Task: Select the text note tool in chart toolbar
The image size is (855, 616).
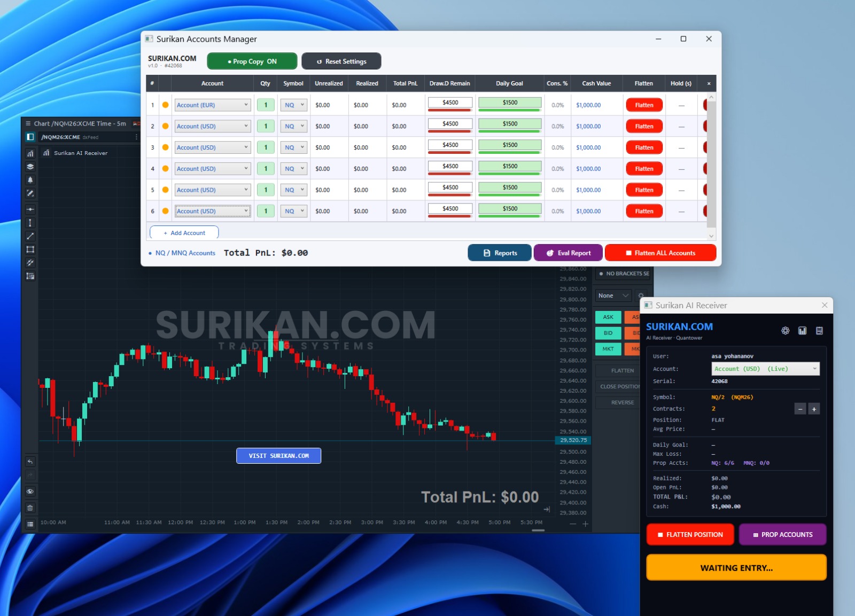Action: (x=30, y=276)
